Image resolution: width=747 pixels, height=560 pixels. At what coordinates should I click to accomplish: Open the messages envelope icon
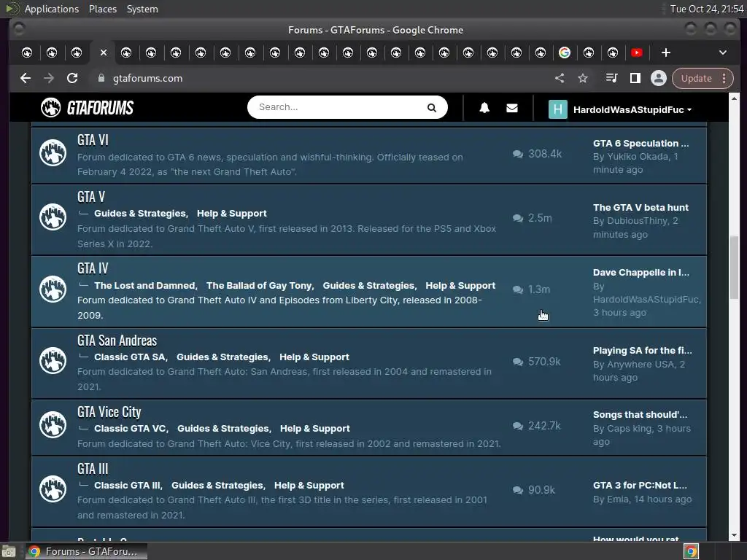click(x=512, y=108)
